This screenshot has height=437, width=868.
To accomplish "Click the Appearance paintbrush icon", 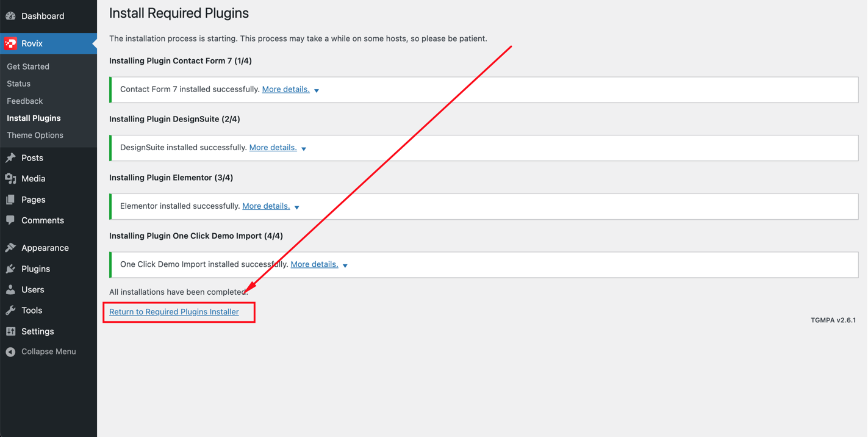I will 10,248.
